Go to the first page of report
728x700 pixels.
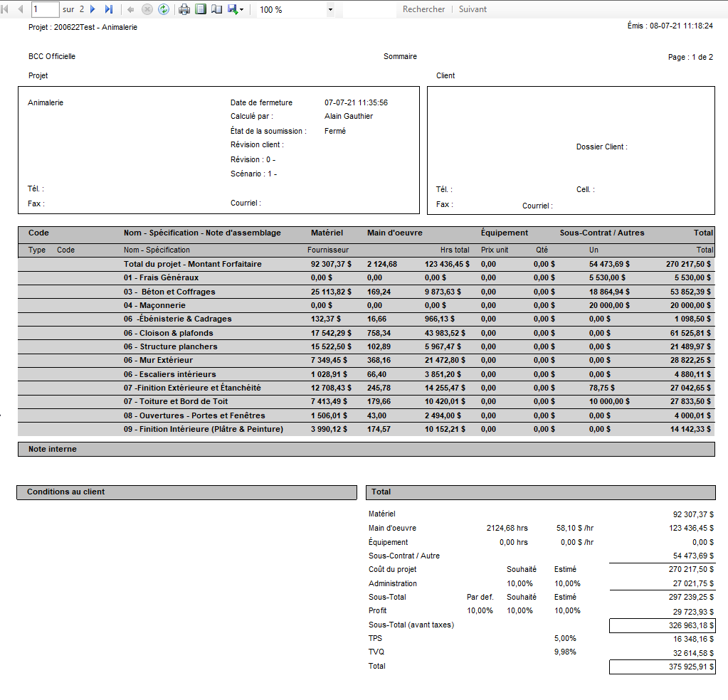6,9
